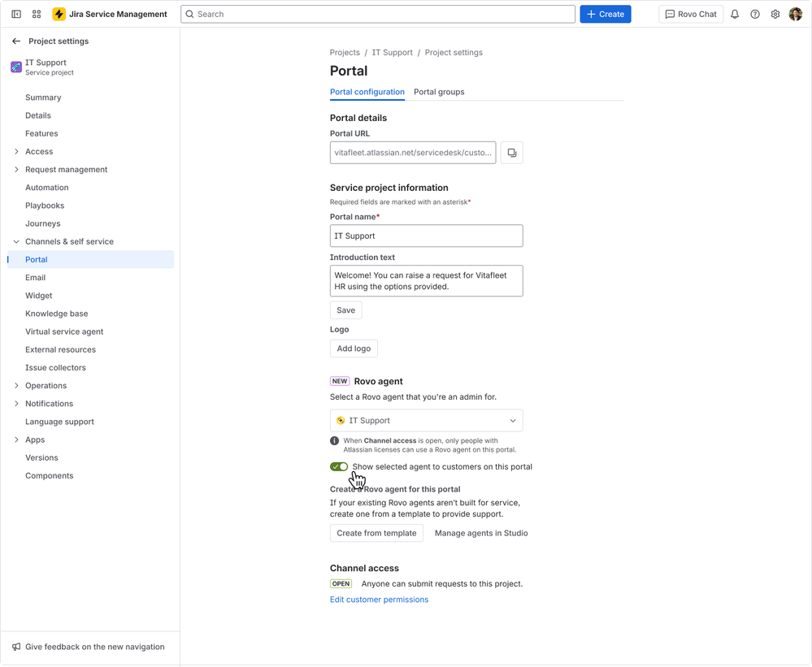Open the settings gear icon
The height and width of the screenshot is (667, 812).
(x=775, y=14)
